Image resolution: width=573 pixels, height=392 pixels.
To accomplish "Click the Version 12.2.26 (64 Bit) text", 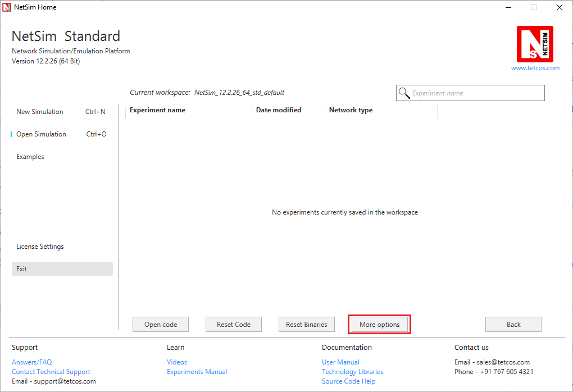I will tap(46, 61).
